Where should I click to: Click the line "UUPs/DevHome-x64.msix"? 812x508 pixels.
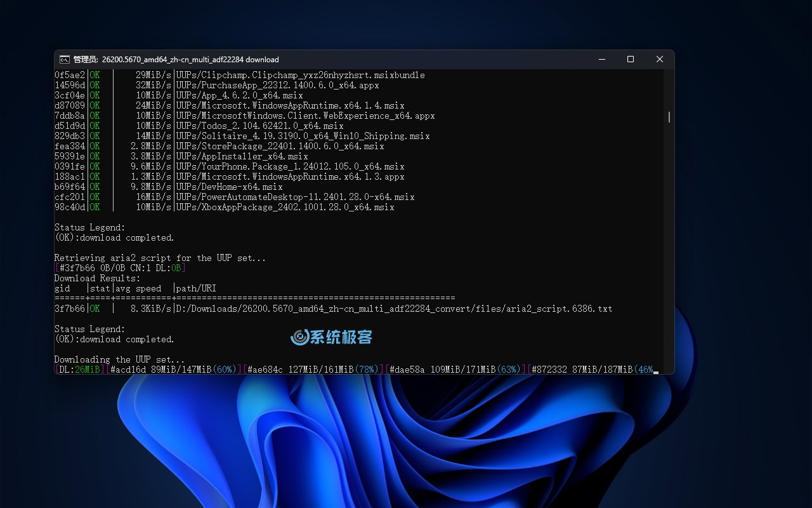[x=230, y=187]
